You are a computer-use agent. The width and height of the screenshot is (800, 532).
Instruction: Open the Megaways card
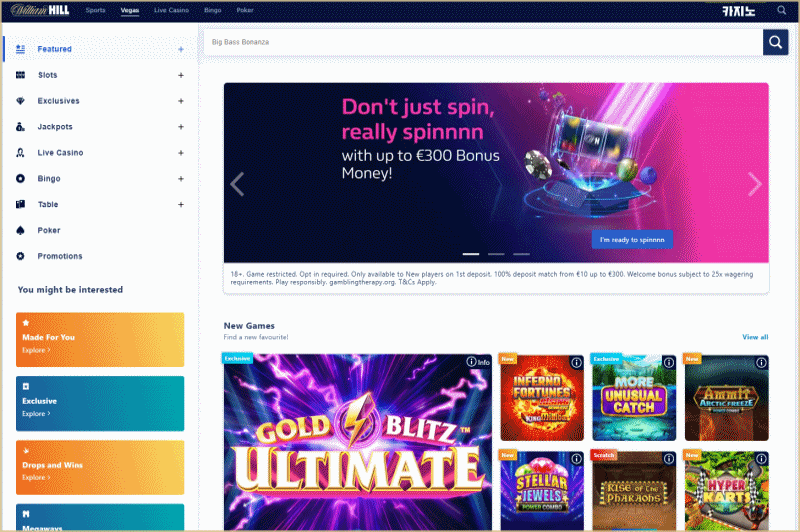[100, 517]
